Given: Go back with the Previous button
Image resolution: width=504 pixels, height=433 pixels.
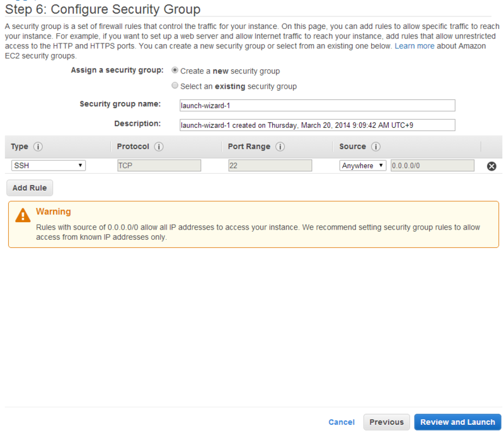Looking at the screenshot, I should [x=386, y=422].
